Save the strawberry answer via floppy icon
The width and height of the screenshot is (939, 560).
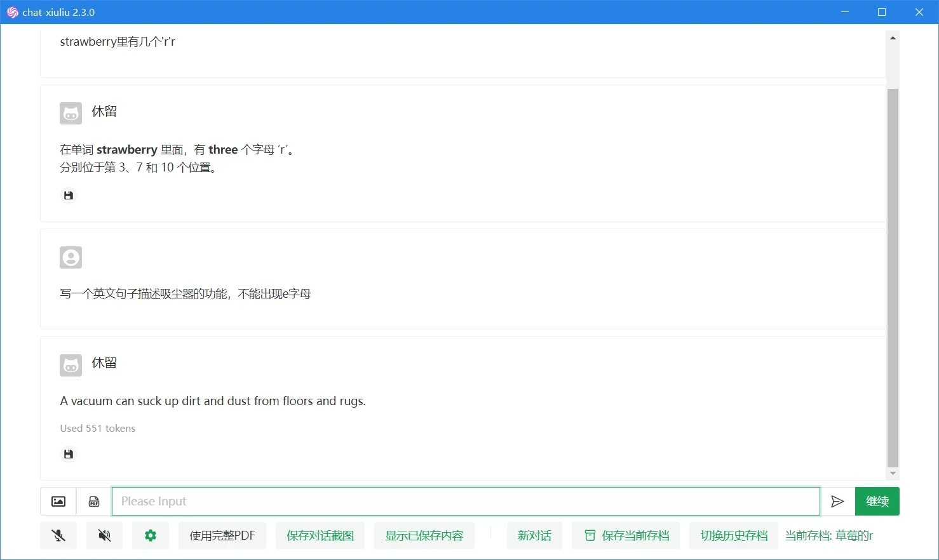(69, 196)
